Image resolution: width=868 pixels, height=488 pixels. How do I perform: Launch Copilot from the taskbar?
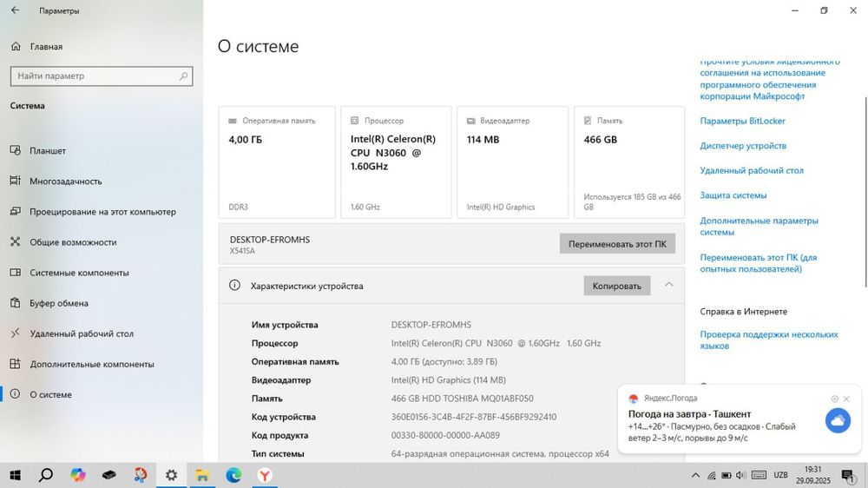[77, 475]
